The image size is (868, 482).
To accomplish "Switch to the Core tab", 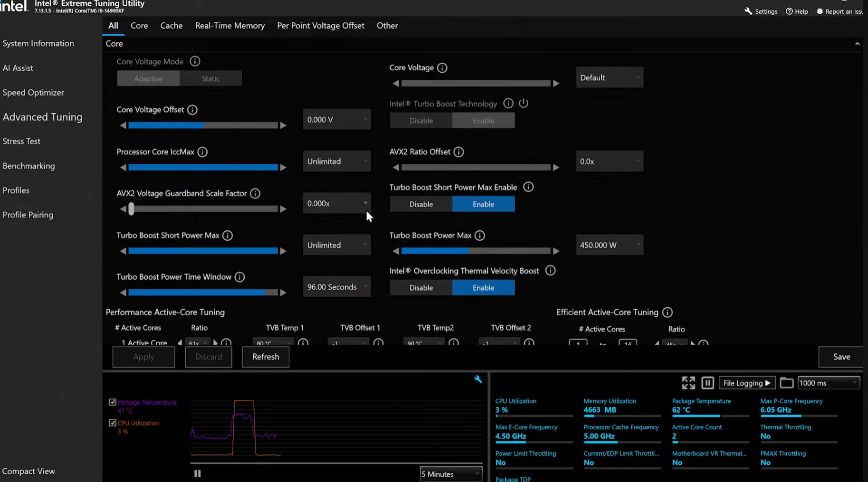I will click(139, 26).
